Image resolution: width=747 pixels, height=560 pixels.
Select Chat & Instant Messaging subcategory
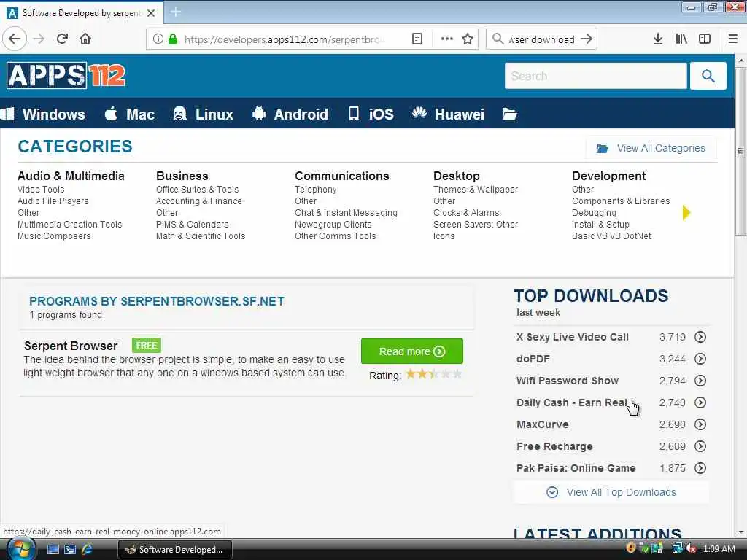(x=346, y=213)
